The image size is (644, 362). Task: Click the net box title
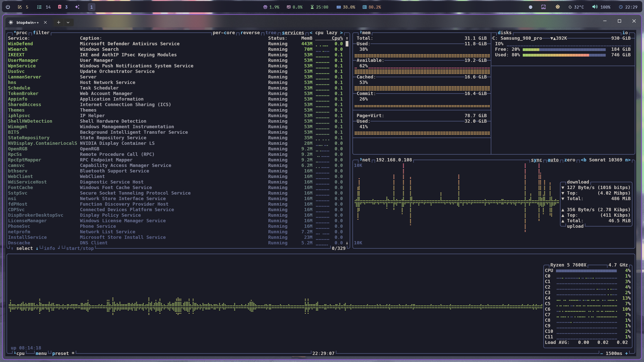coord(365,160)
